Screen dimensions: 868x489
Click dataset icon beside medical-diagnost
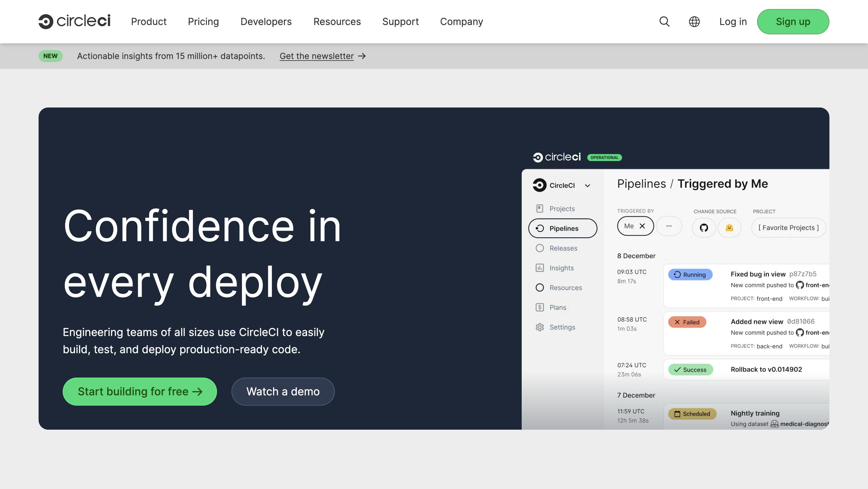tap(774, 424)
